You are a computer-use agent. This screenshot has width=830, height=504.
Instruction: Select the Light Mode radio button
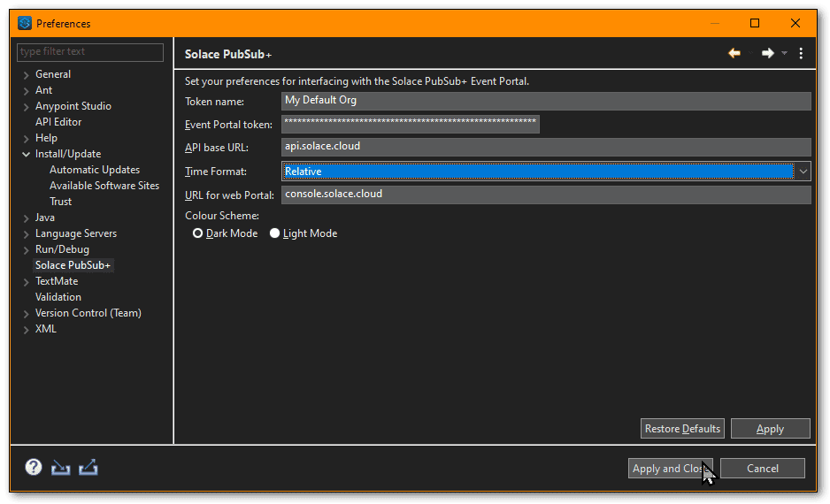coord(274,233)
